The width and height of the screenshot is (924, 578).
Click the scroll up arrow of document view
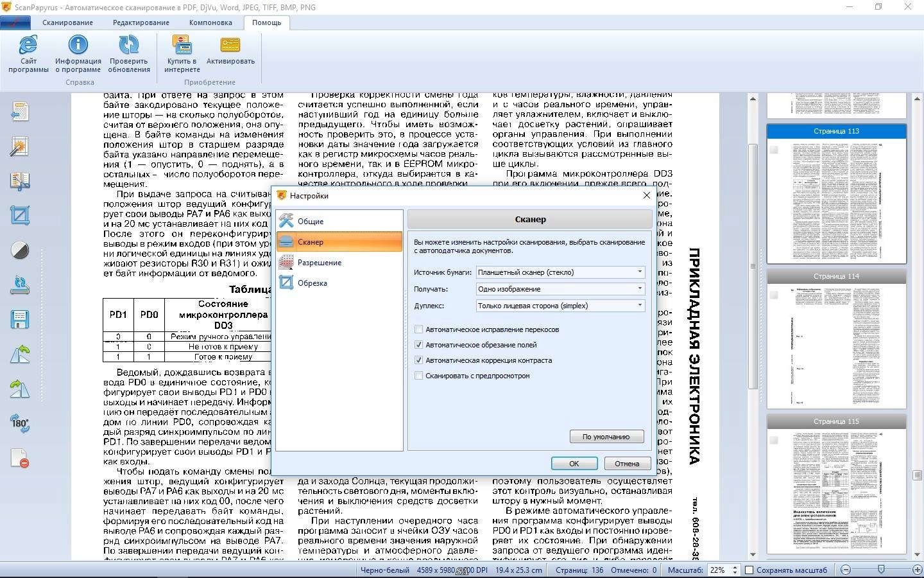(753, 98)
